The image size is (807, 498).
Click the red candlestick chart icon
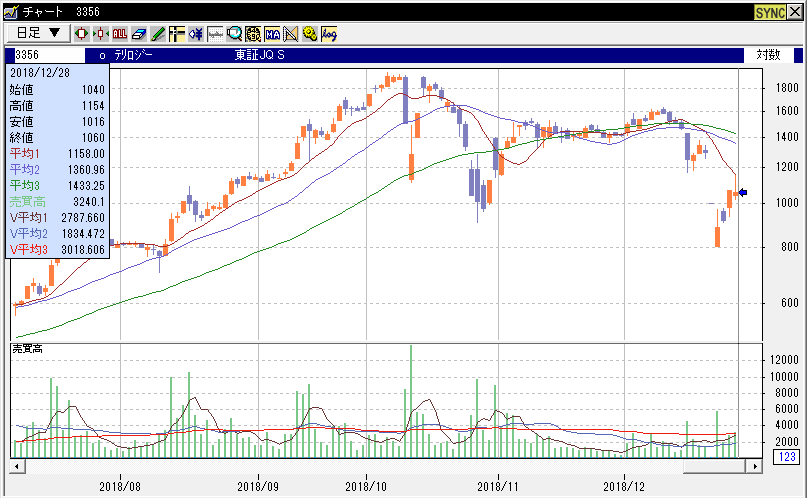pyautogui.click(x=82, y=33)
